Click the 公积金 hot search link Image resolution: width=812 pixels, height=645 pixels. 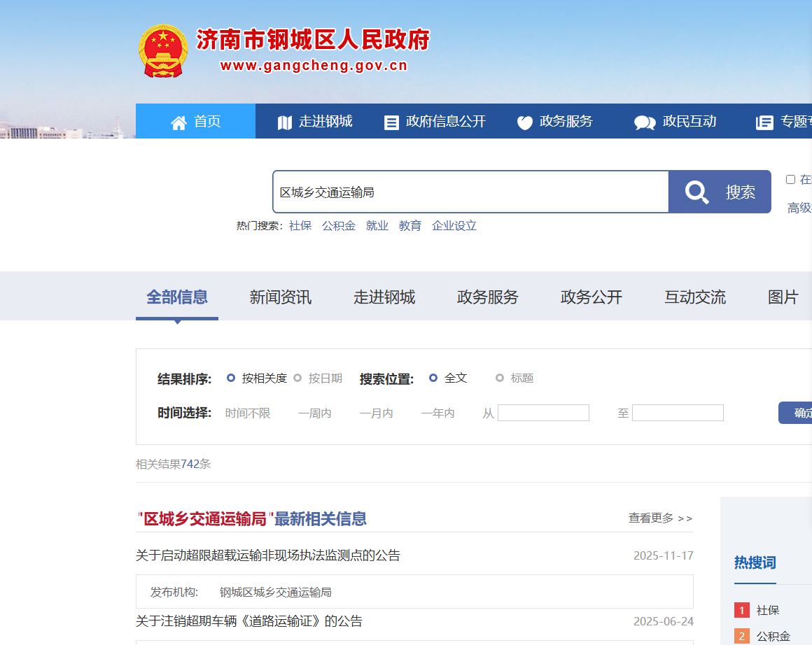[339, 226]
